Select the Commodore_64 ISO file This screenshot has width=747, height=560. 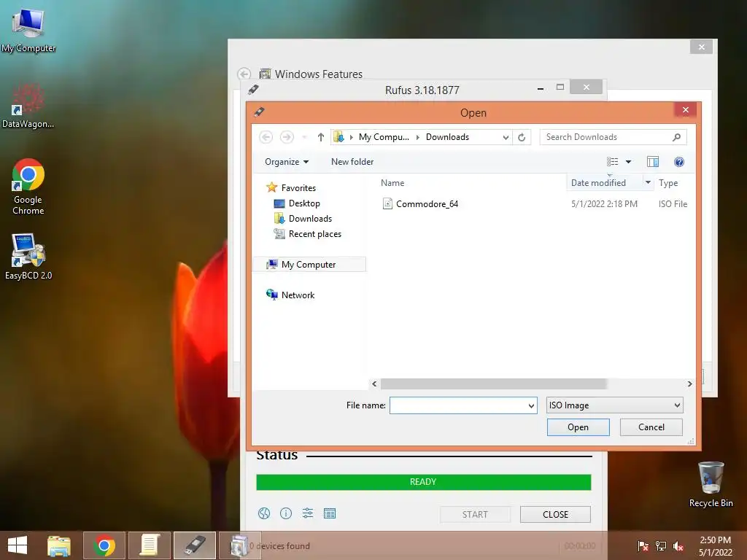[427, 204]
